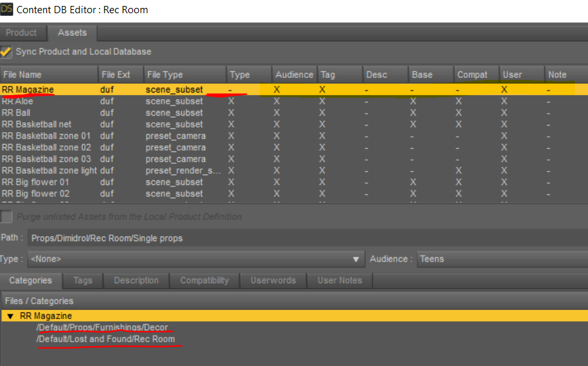This screenshot has height=366, width=588.
Task: Switch to the Assets tab
Action: (72, 32)
